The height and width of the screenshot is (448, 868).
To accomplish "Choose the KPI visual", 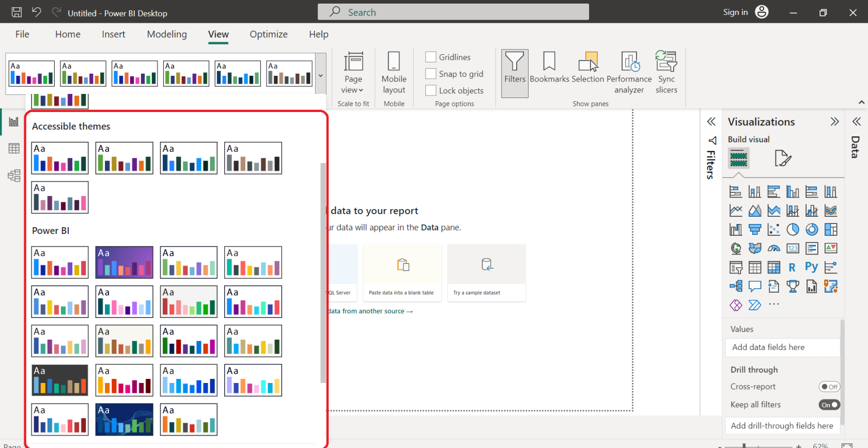I will tap(831, 248).
